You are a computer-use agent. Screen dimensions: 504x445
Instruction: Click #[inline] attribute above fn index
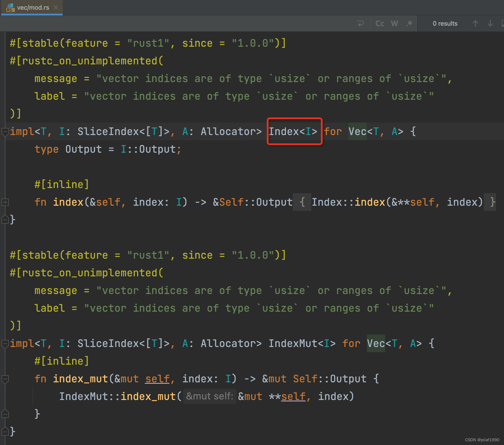point(62,185)
